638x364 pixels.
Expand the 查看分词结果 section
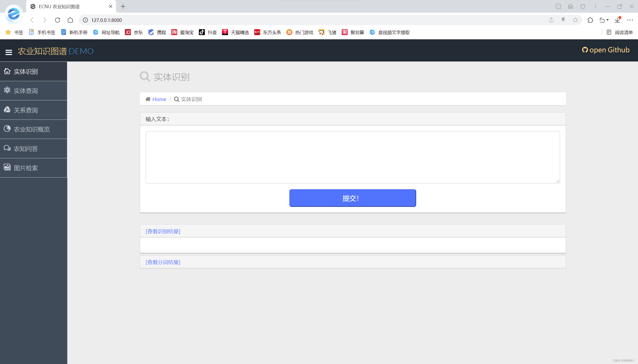tap(163, 262)
